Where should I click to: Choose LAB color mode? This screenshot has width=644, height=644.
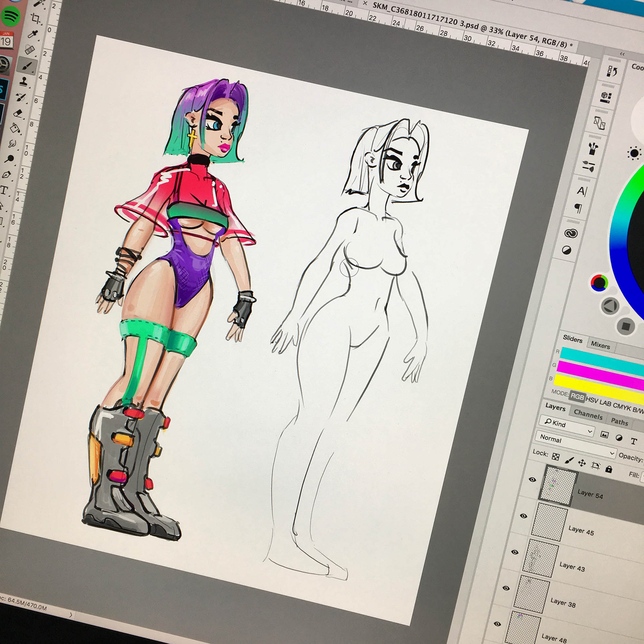(x=605, y=403)
